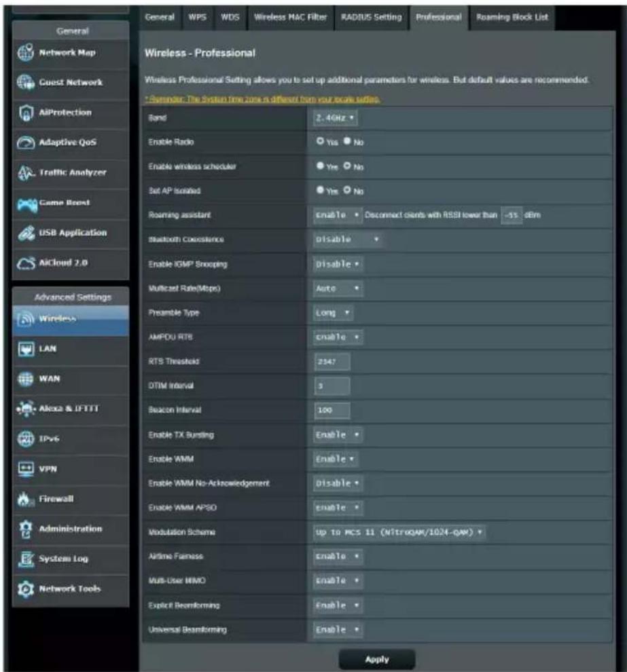Viewport: 627px width, 672px height.
Task: Open Bluetooth Coexistence dropdown
Action: click(x=347, y=239)
